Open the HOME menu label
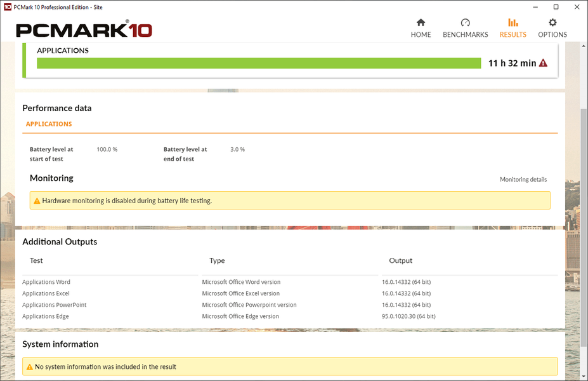The height and width of the screenshot is (381, 588). 421,34
